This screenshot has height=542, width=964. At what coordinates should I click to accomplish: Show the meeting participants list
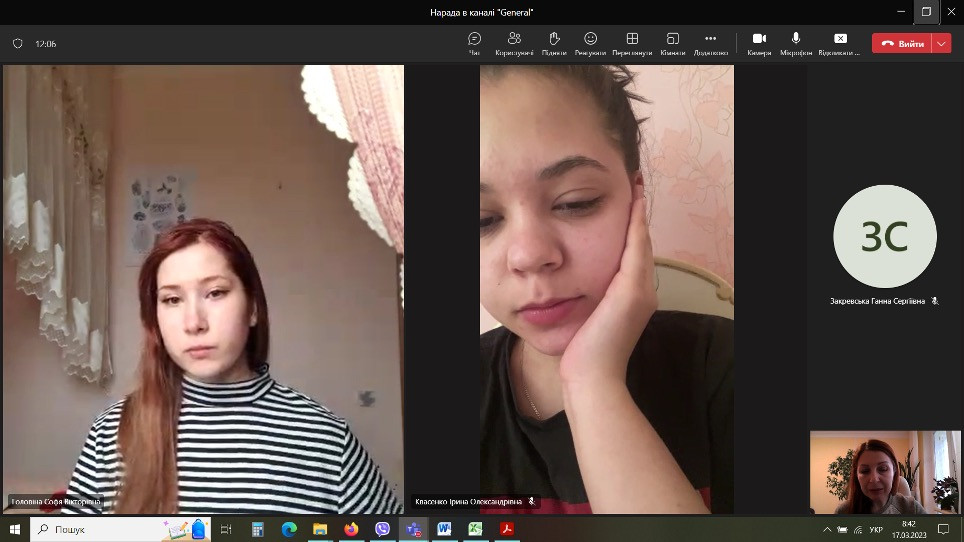pyautogui.click(x=514, y=43)
